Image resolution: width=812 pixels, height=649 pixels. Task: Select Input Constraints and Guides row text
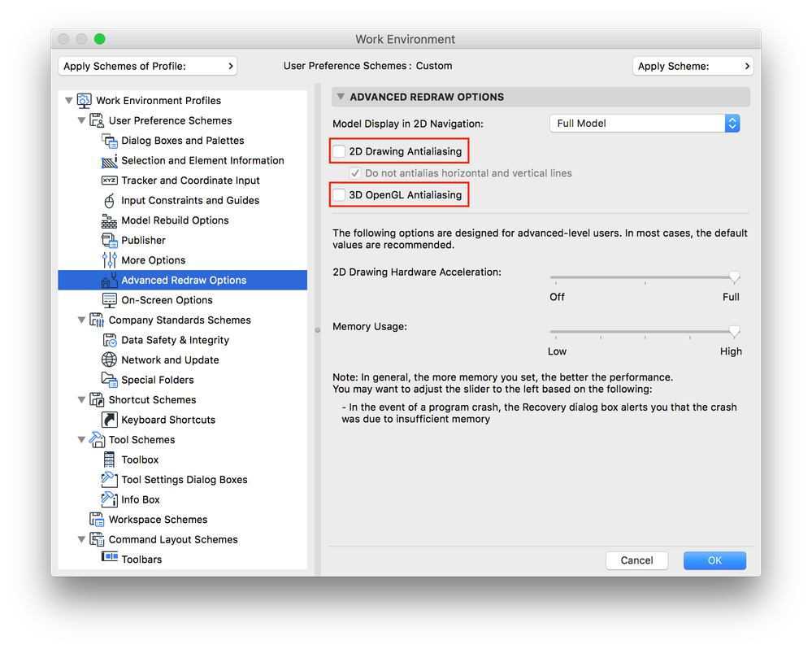tap(190, 200)
